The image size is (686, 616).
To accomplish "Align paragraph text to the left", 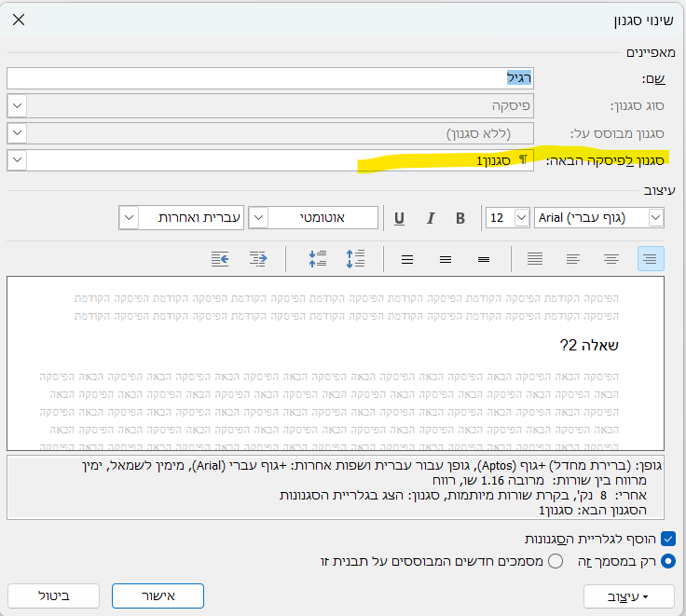I will tap(572, 259).
